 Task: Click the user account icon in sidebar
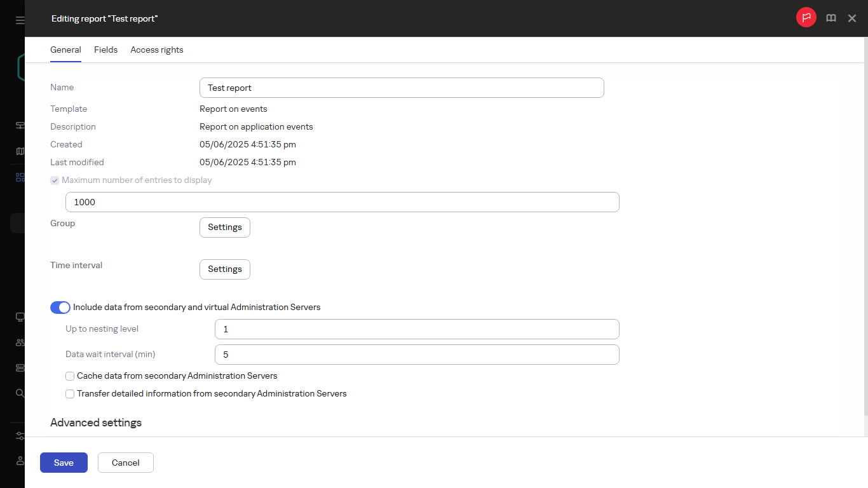pyautogui.click(x=20, y=461)
